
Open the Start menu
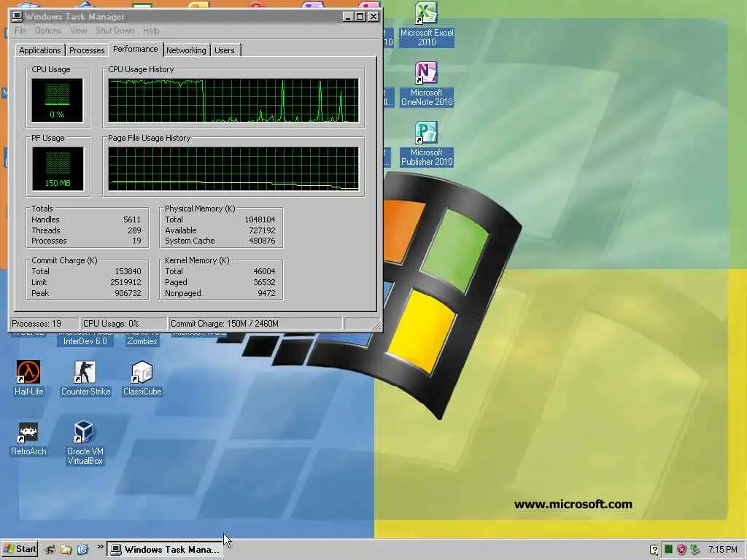click(x=20, y=550)
